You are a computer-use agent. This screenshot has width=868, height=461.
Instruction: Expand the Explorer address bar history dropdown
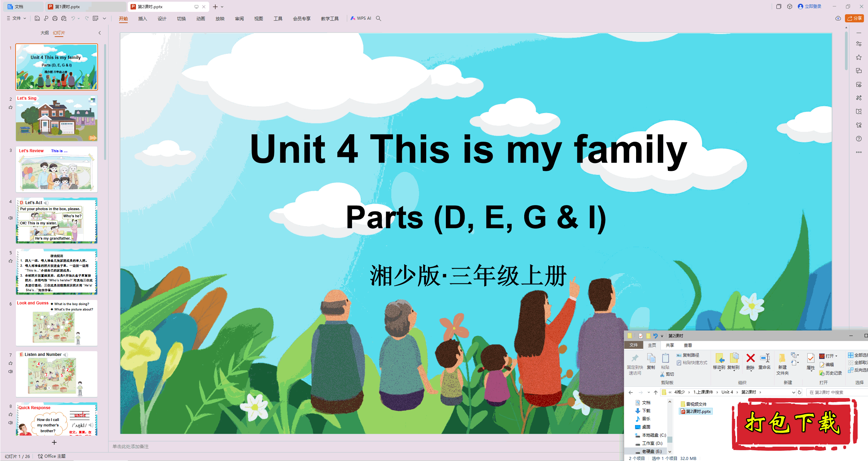(793, 392)
